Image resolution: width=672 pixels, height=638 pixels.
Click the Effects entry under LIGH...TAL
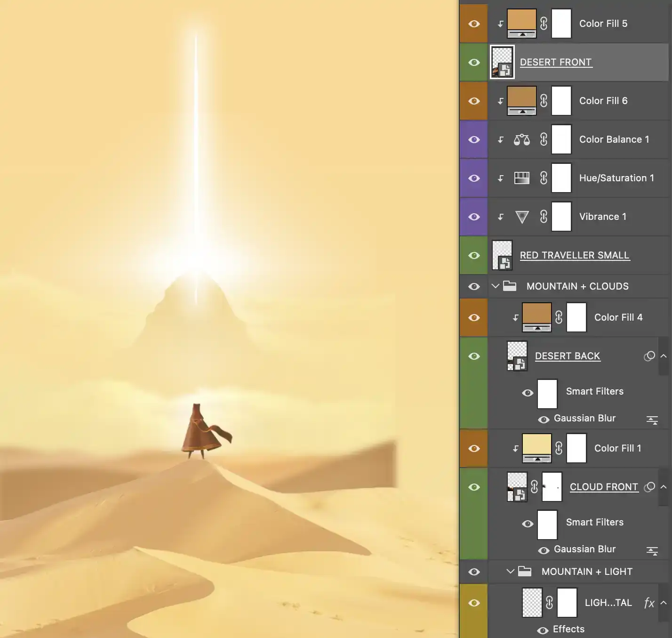pos(568,629)
